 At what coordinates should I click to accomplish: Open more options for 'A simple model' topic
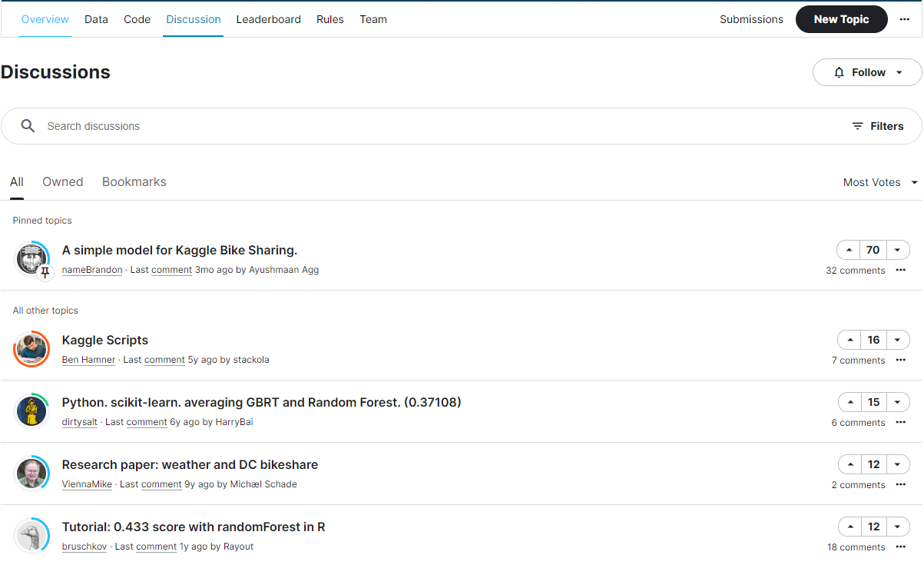(x=900, y=271)
